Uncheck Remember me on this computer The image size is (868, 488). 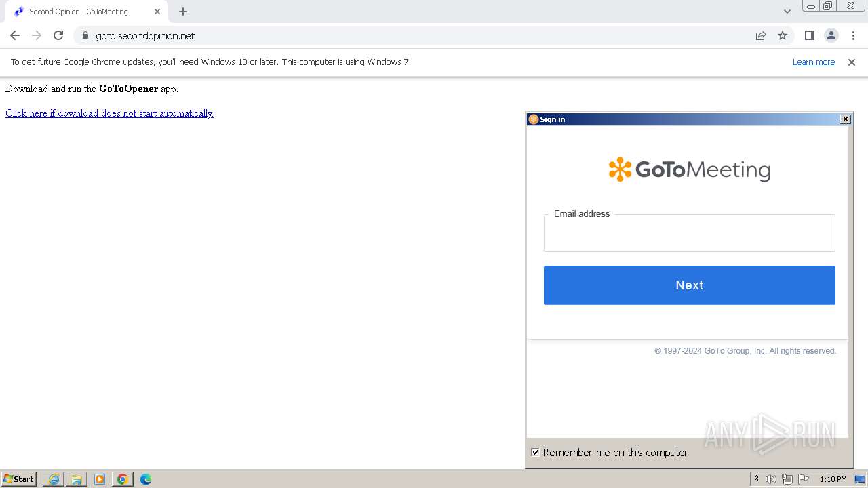click(535, 453)
